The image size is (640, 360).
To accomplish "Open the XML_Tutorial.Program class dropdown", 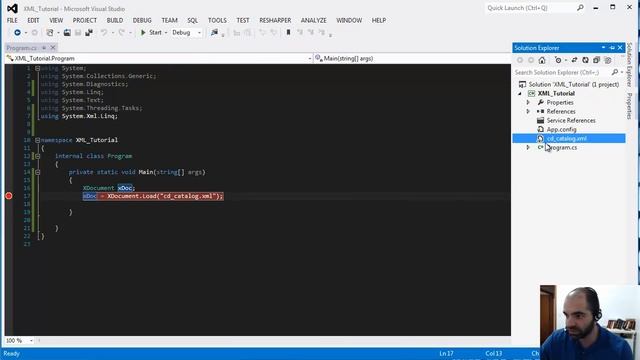I will [x=159, y=58].
